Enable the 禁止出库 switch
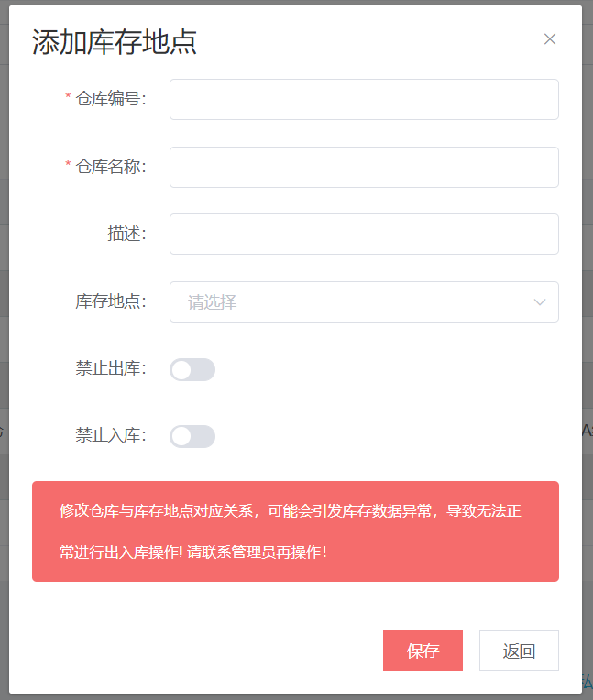Viewport: 593px width, 700px height. coord(192,369)
